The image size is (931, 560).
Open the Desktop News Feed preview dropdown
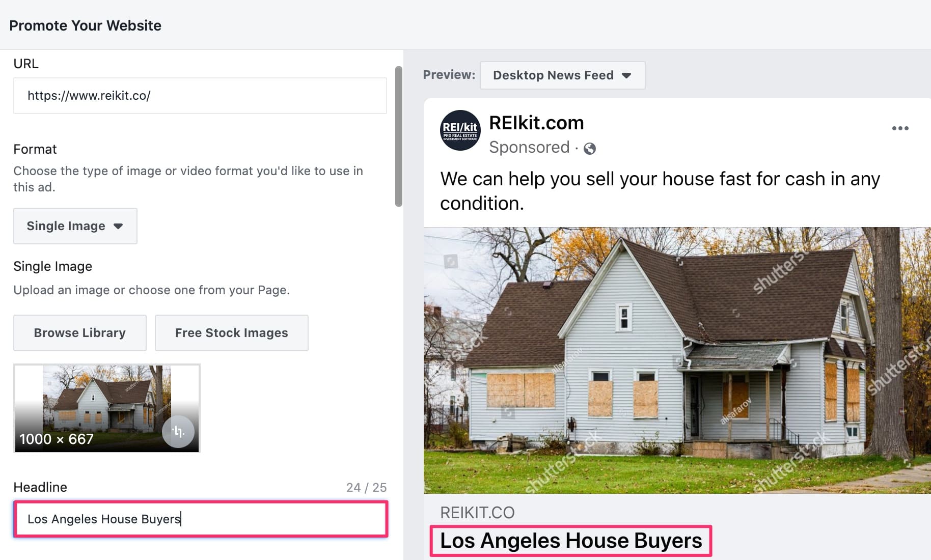(562, 75)
